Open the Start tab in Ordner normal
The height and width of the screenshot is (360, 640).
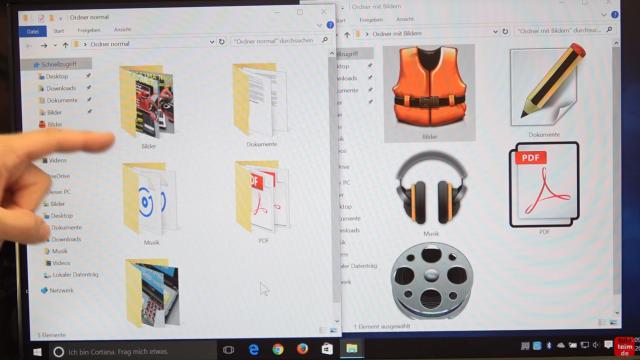pos(58,31)
